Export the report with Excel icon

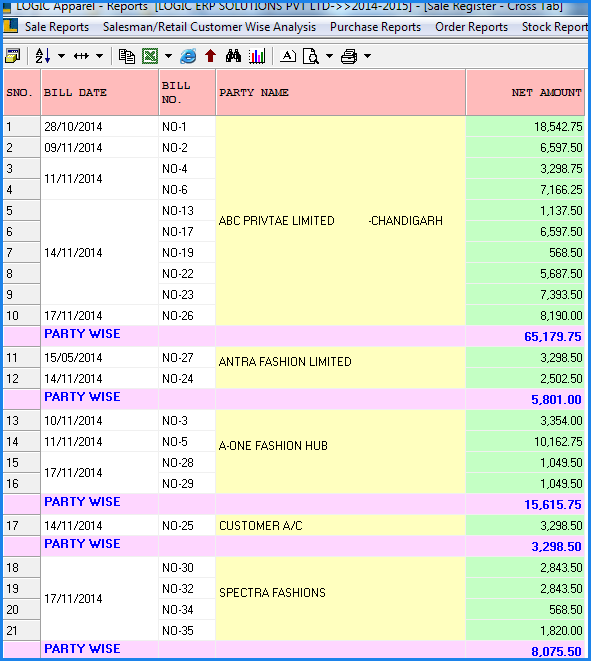(150, 56)
